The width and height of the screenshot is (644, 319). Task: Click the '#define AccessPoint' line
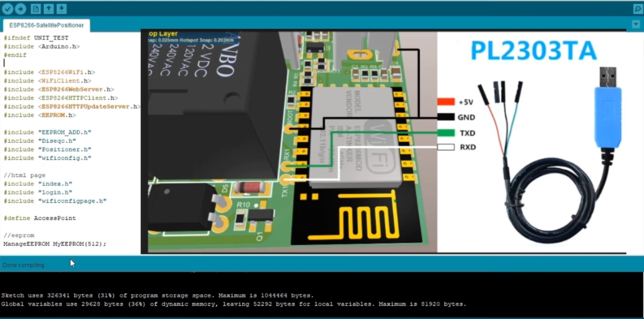coord(40,218)
